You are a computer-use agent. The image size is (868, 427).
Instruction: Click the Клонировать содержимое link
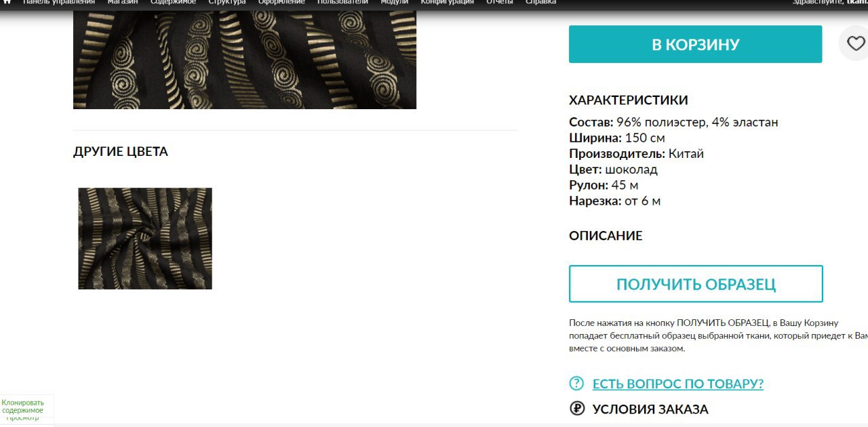pos(22,407)
